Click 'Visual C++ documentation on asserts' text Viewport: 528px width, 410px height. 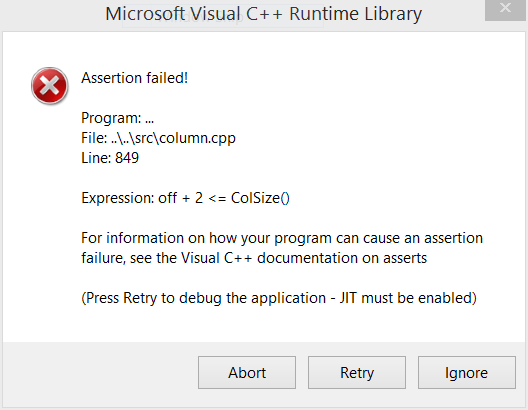coord(304,258)
